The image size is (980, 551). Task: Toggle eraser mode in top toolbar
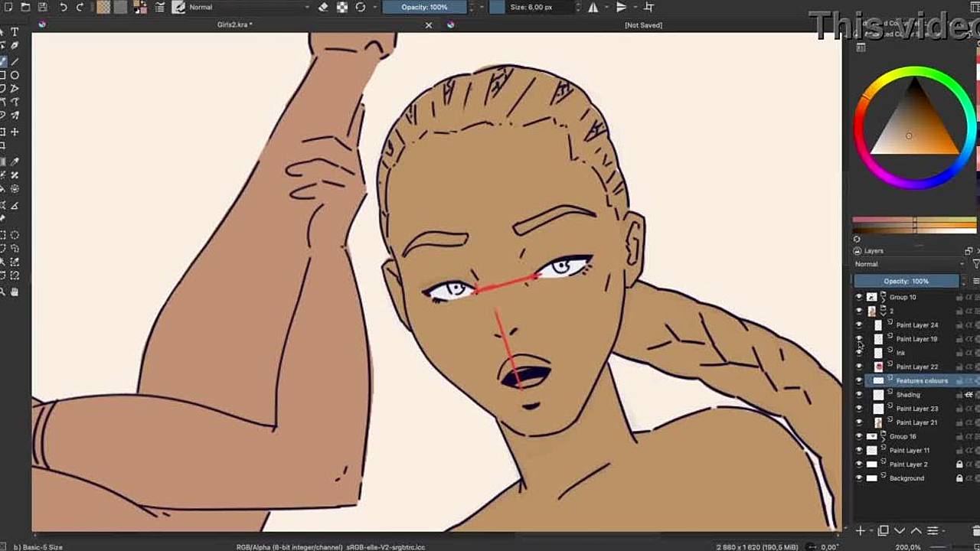323,7
